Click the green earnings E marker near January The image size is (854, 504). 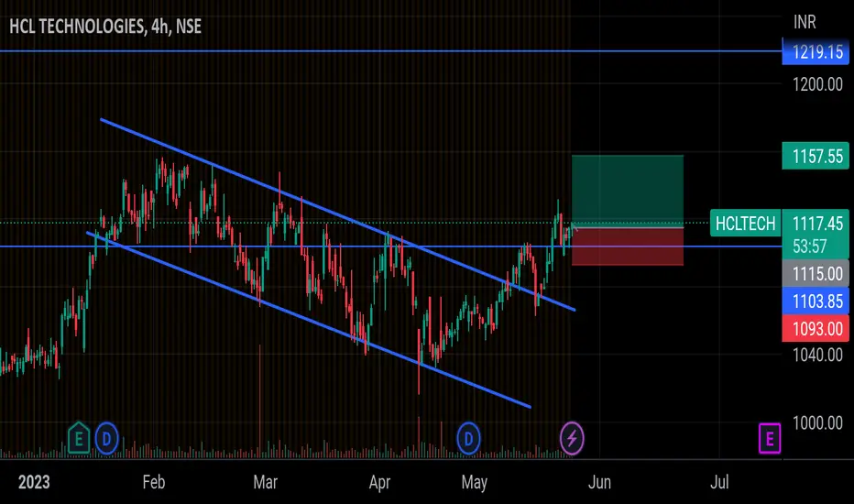click(79, 438)
